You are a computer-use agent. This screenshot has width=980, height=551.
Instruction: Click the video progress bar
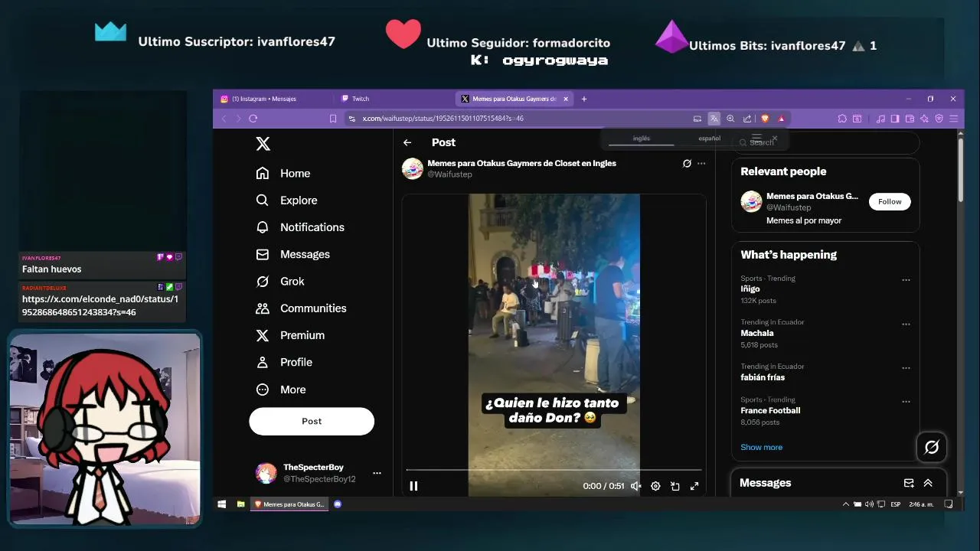point(554,470)
